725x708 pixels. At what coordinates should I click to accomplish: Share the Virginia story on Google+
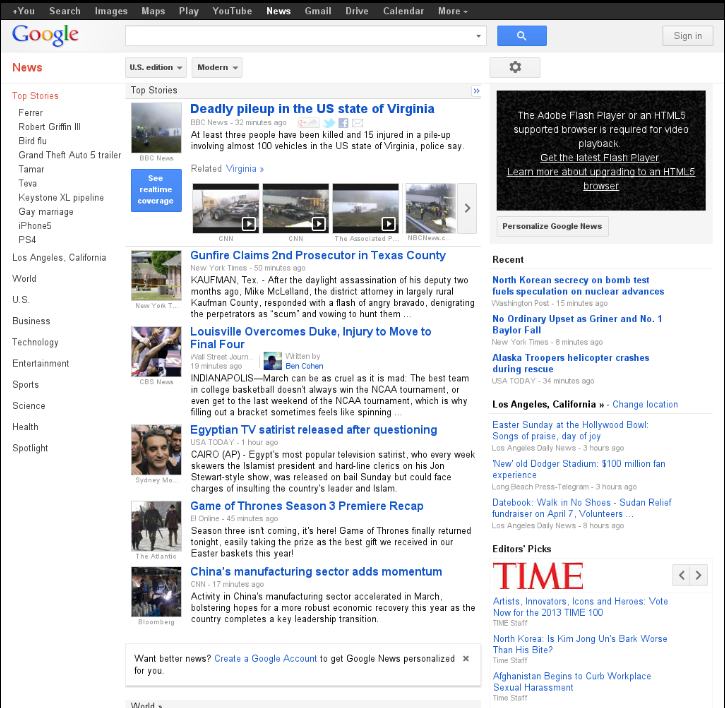307,123
